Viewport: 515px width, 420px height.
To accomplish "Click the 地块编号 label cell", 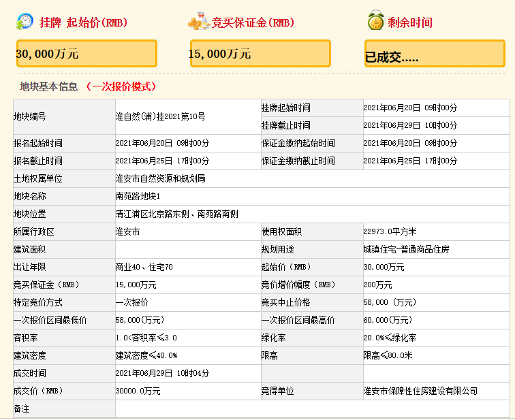I will 64,116.
